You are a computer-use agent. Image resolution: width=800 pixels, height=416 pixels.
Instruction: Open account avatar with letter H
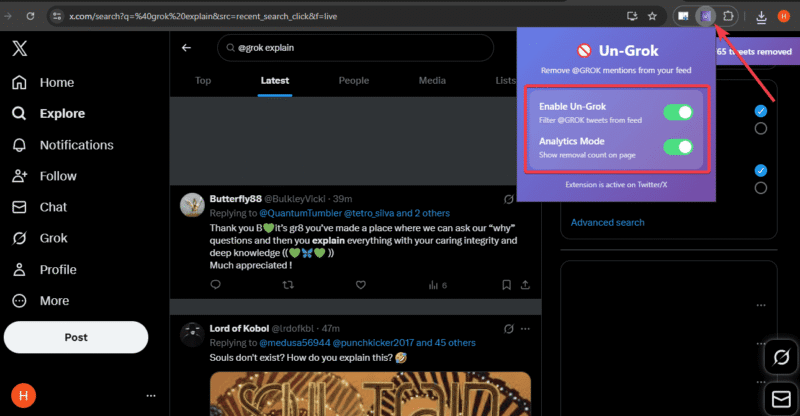tap(23, 396)
